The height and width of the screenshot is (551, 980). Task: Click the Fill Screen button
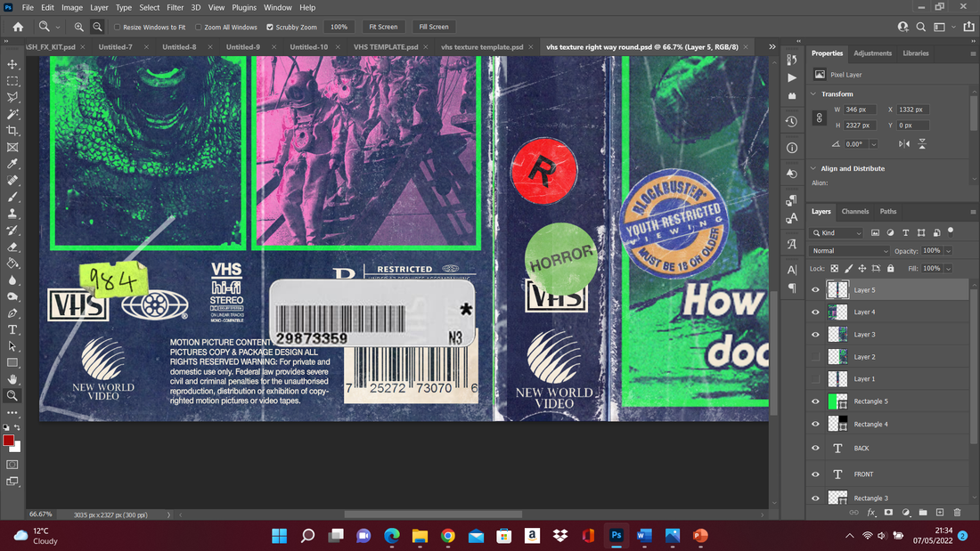point(434,27)
